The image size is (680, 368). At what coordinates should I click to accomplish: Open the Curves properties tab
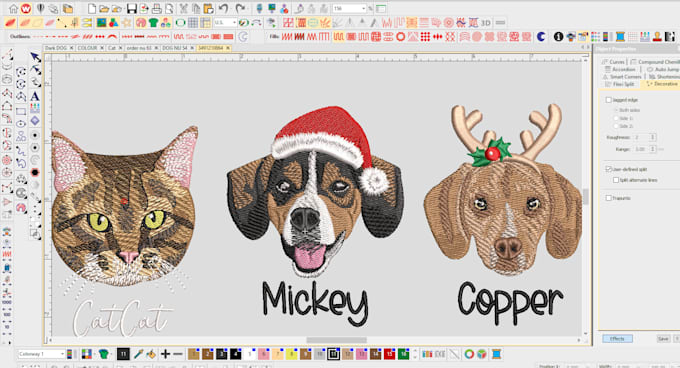[614, 62]
